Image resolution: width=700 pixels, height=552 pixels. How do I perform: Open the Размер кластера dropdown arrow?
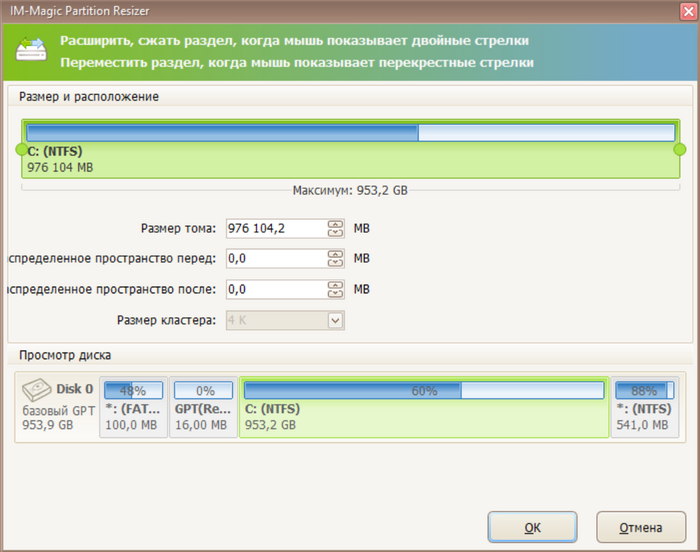pos(335,320)
